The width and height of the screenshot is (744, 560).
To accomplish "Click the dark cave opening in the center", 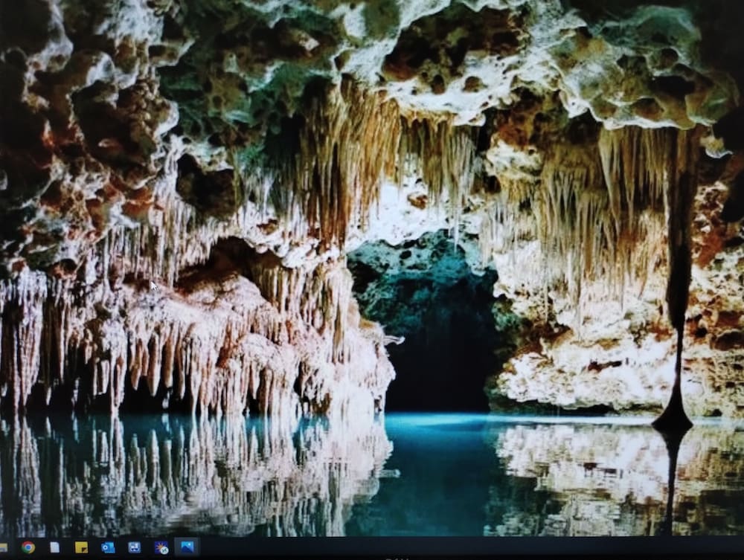I will coord(439,357).
